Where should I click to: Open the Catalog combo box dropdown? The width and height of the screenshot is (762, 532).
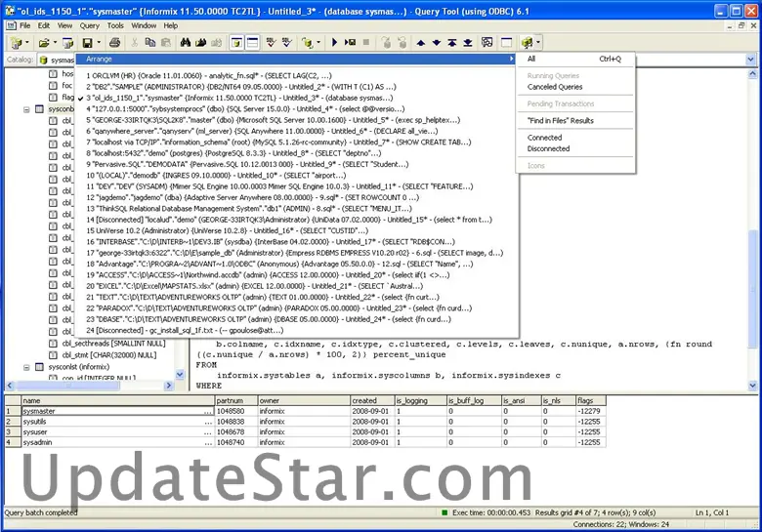point(751,60)
